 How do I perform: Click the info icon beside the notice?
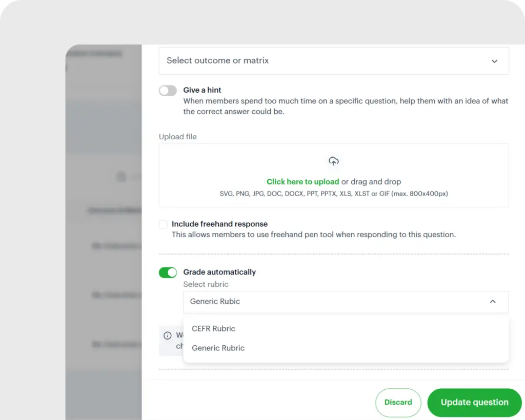coord(167,335)
